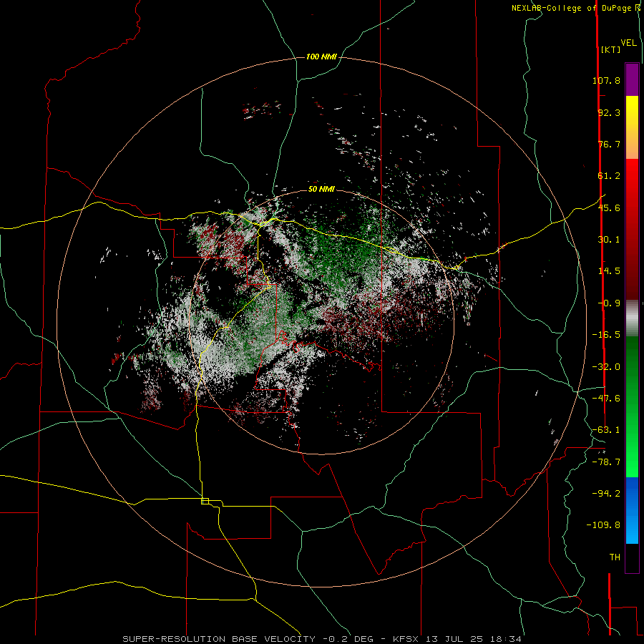Click the TH label at the scale bottom

tap(615, 557)
